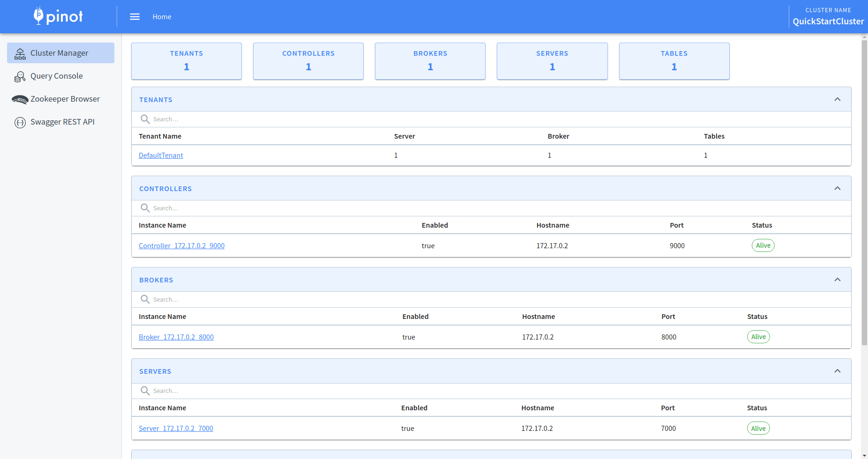The height and width of the screenshot is (459, 868).
Task: Click the Brokers Port column header
Action: (668, 317)
